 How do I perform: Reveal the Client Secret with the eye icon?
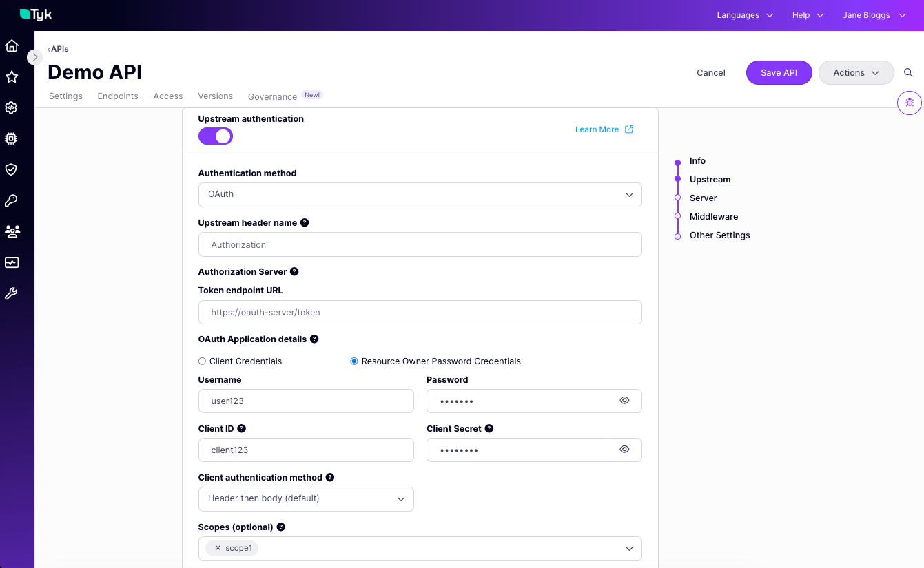point(624,449)
